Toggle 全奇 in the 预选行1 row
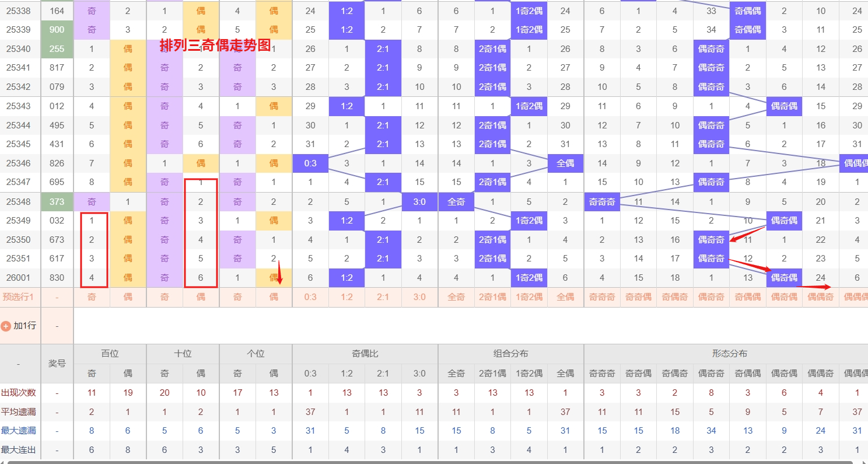 tap(456, 297)
